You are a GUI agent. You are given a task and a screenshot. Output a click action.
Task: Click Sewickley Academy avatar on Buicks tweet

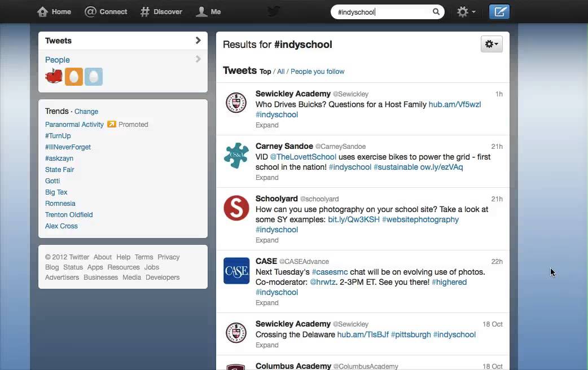(x=236, y=102)
